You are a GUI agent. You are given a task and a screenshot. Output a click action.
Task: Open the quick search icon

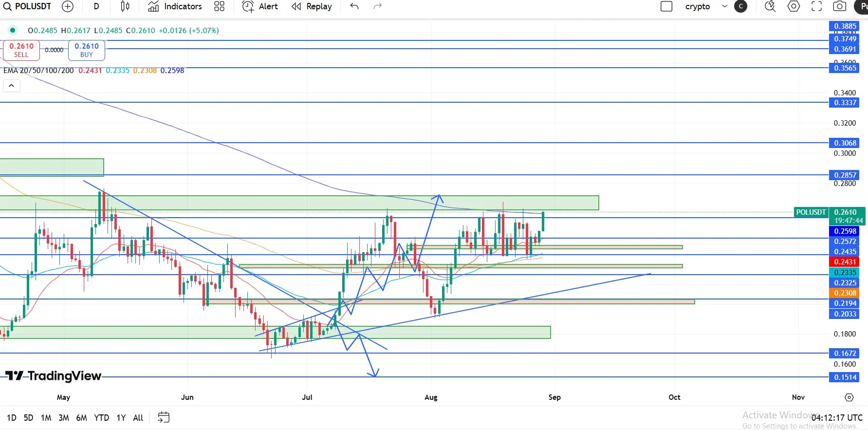point(770,6)
